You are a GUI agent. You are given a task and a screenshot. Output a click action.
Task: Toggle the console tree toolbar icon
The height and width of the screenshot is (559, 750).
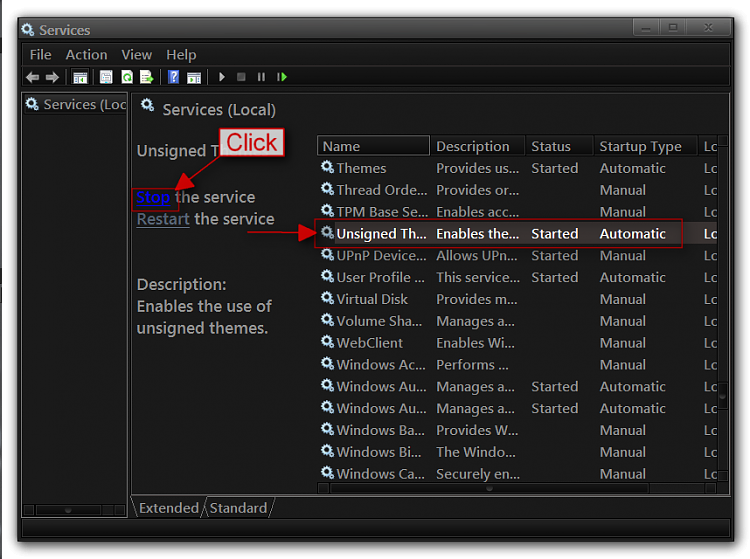point(80,77)
